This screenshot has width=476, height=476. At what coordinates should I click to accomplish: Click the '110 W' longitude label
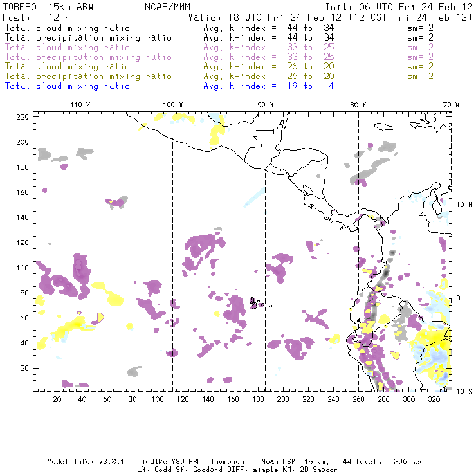click(x=80, y=105)
